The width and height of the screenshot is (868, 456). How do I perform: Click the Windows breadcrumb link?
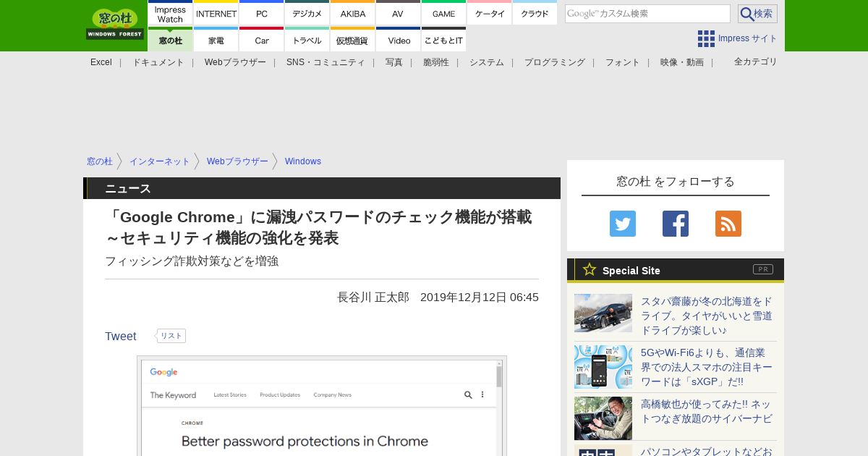(303, 161)
